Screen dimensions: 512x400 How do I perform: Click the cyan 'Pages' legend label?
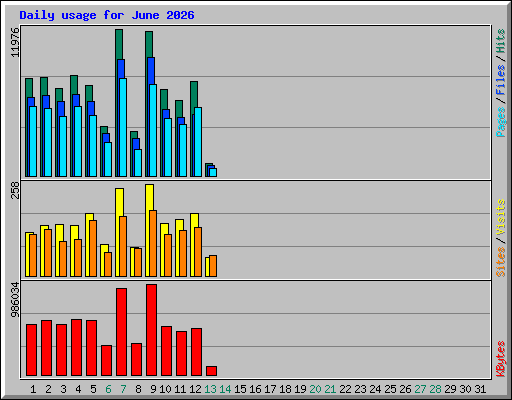pyautogui.click(x=501, y=122)
